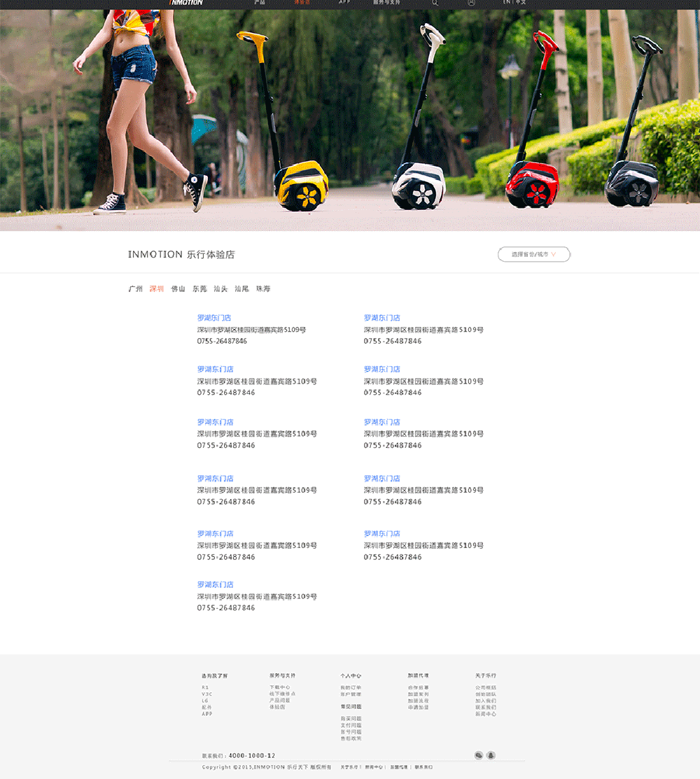Open the 公司概括 footer link
700x779 pixels.
click(x=486, y=687)
